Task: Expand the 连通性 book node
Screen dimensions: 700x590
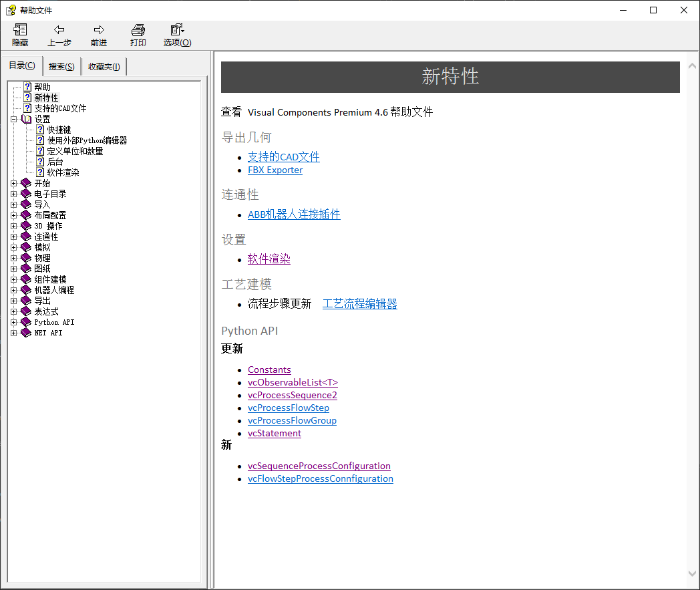Action: [x=14, y=237]
